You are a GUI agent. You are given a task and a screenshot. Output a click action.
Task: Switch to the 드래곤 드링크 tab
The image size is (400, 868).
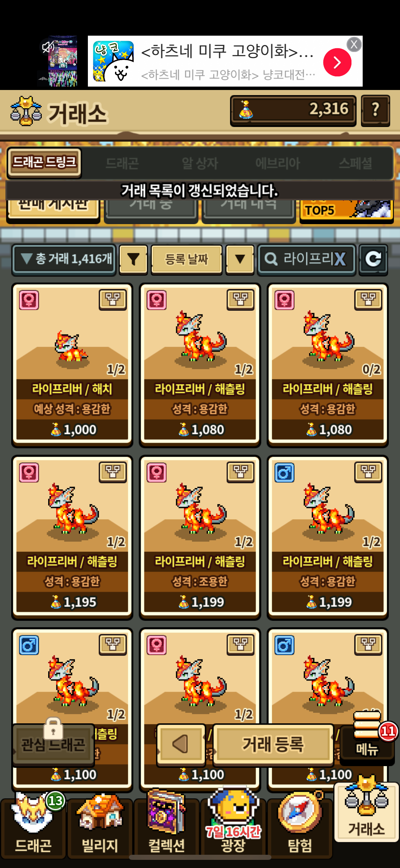click(x=44, y=163)
